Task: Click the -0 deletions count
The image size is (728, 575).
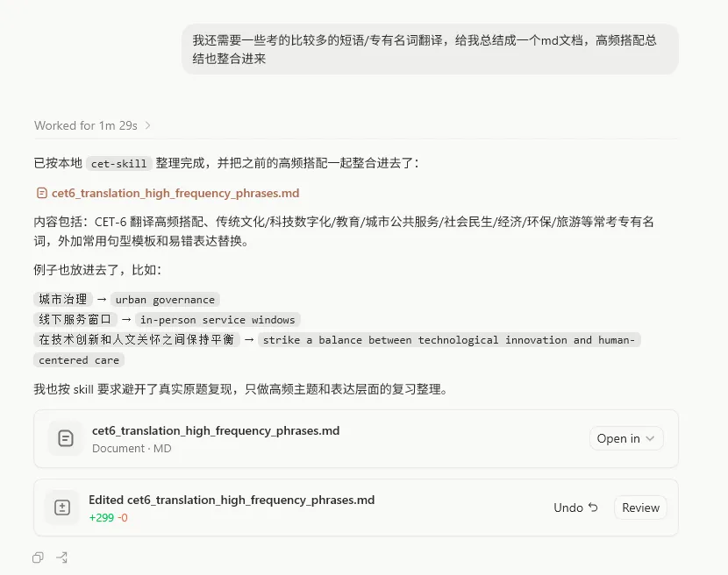Action: coord(123,518)
